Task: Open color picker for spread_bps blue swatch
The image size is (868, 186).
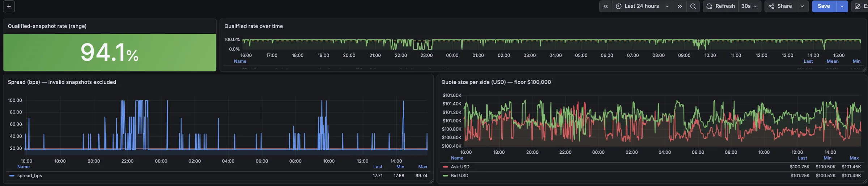Action: [x=12, y=175]
